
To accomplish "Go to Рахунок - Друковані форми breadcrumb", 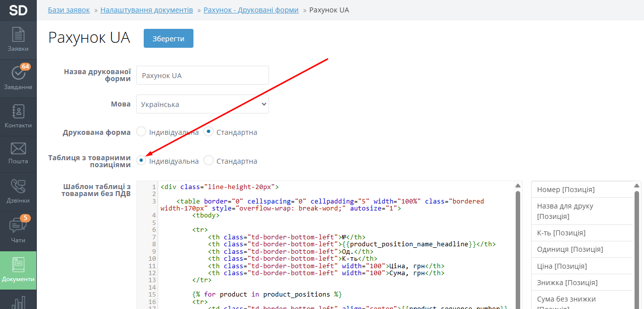I will [x=251, y=10].
